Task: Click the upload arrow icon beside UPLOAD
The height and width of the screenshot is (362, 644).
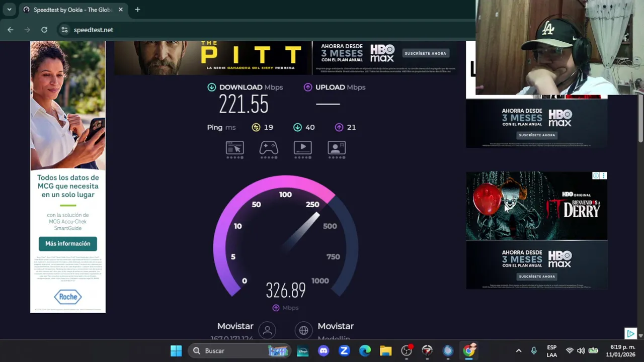Action: click(x=308, y=87)
